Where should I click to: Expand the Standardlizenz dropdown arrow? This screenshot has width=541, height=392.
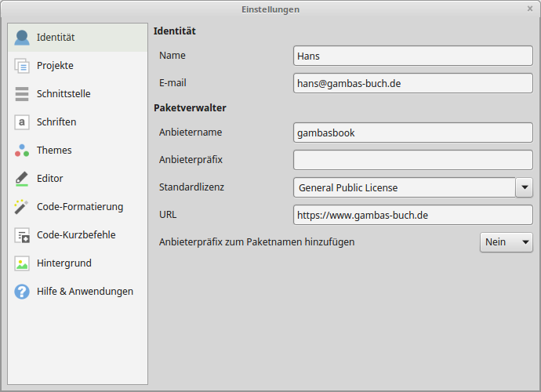click(524, 187)
